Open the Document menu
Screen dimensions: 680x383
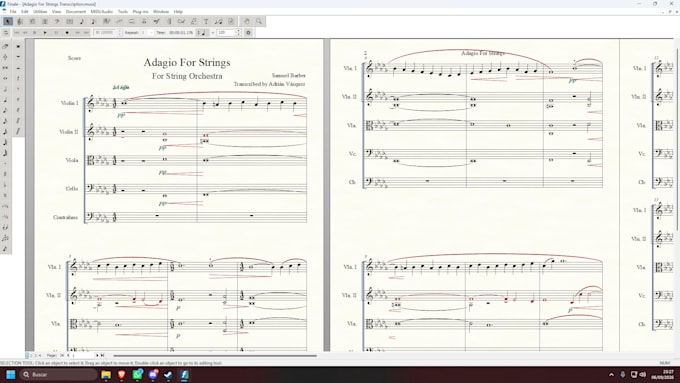pyautogui.click(x=76, y=12)
